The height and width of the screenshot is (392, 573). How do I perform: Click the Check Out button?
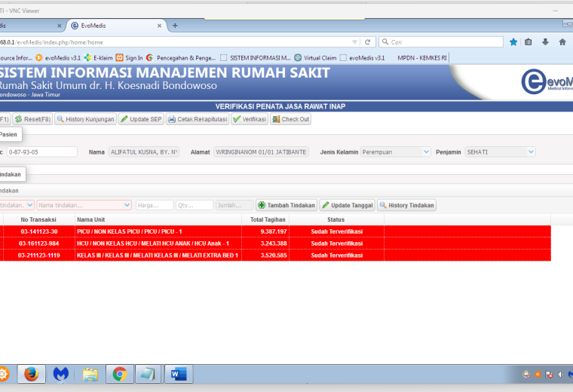[x=290, y=119]
